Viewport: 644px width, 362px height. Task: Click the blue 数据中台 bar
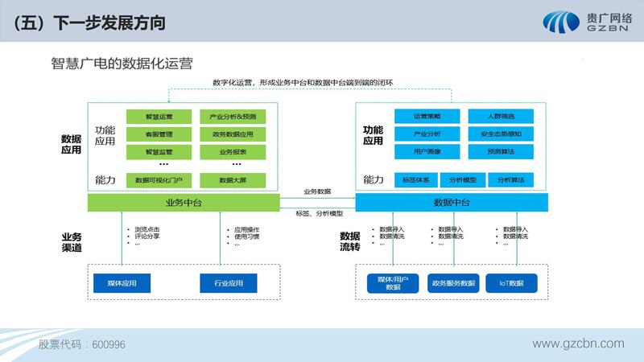(452, 202)
